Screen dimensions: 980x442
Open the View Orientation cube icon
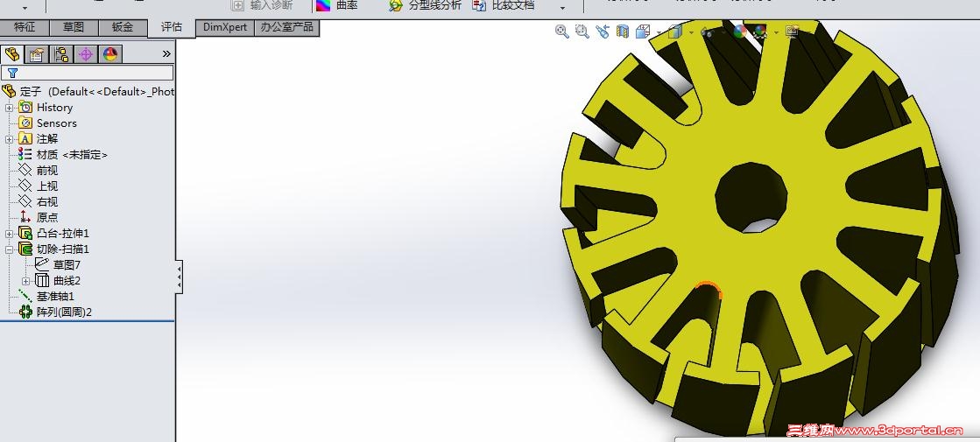tap(642, 32)
